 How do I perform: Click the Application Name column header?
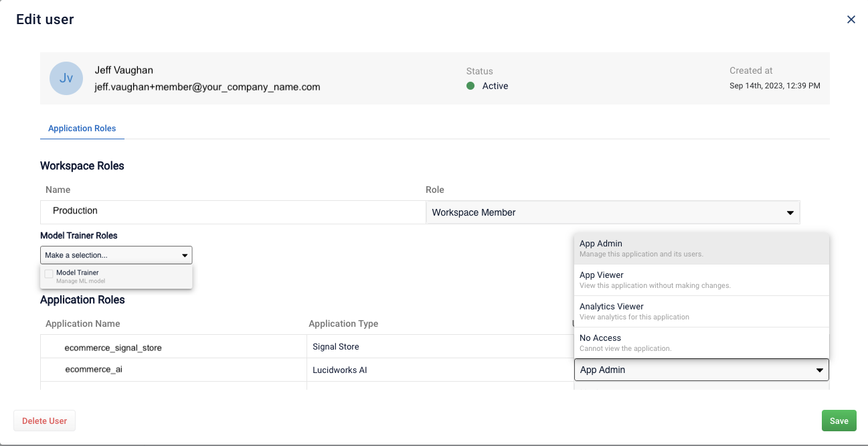[83, 323]
